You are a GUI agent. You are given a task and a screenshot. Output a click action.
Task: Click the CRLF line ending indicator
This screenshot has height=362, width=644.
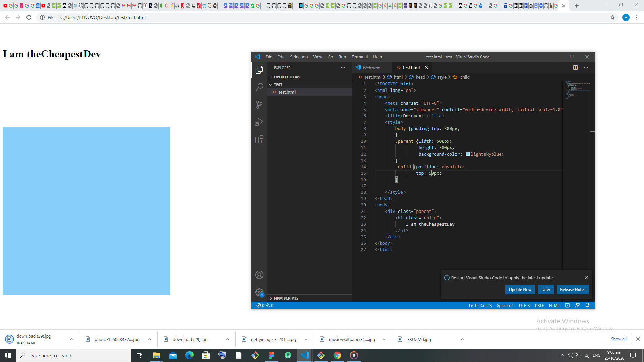pyautogui.click(x=539, y=305)
